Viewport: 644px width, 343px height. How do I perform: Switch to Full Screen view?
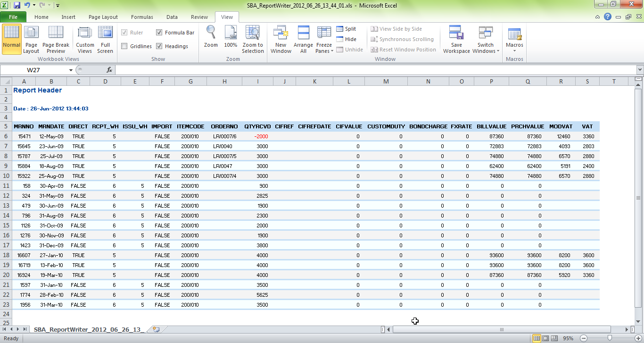[105, 40]
